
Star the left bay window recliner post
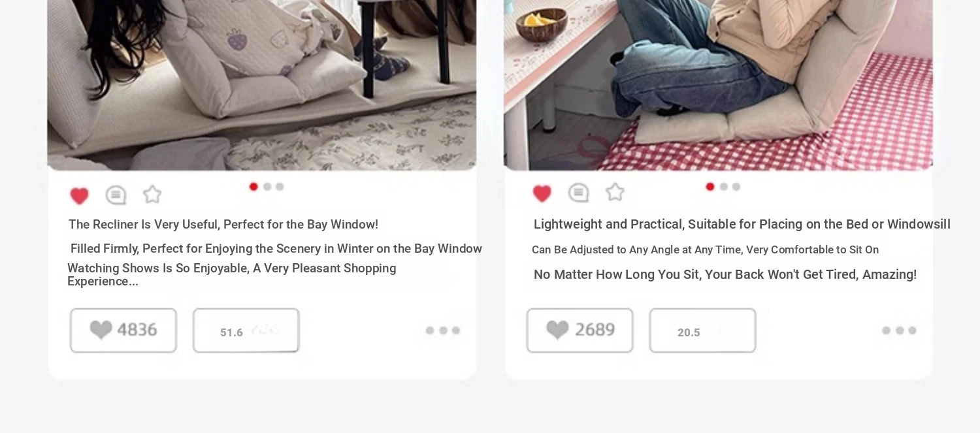(x=152, y=194)
